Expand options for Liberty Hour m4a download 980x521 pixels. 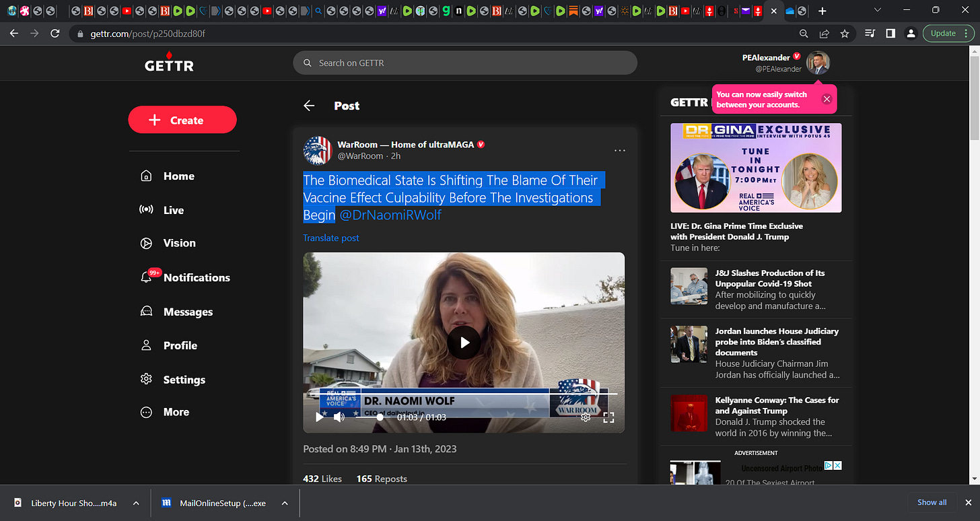tap(135, 503)
